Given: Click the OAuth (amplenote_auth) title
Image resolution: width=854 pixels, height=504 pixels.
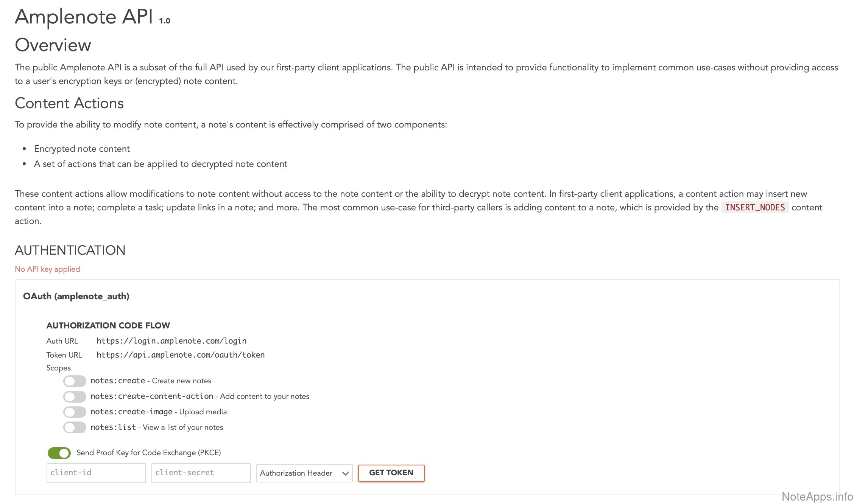Looking at the screenshot, I should tap(76, 296).
